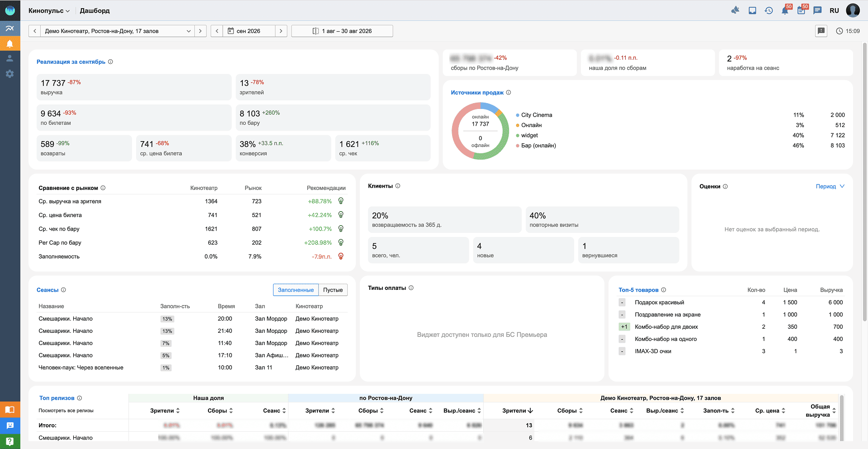The image size is (868, 449).
Task: Switch language via RU selector
Action: 834,10
